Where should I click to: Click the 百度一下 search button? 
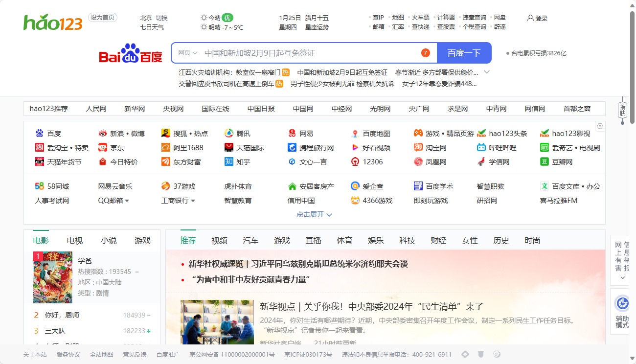click(x=464, y=53)
